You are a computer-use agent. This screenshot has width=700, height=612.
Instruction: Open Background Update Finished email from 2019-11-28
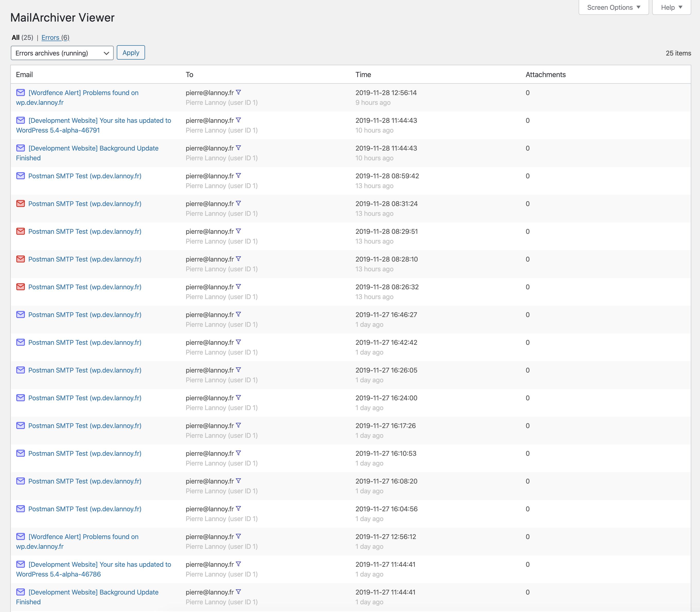coord(93,148)
